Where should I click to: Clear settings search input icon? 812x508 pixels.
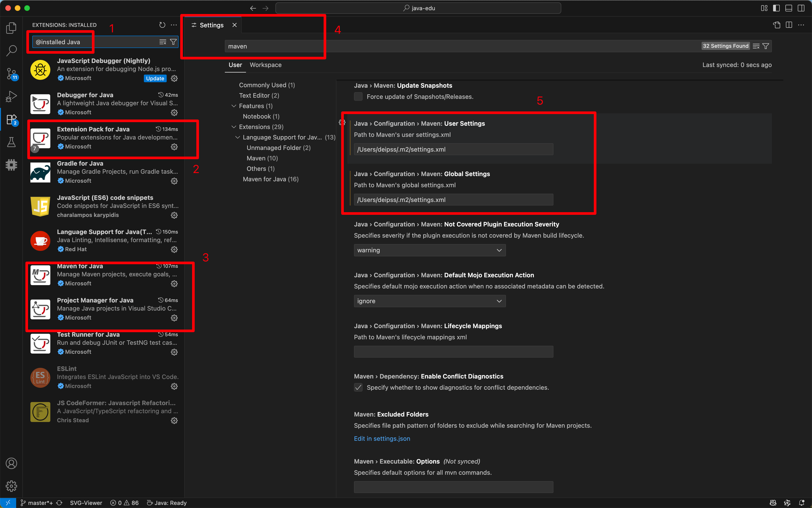[x=756, y=46]
